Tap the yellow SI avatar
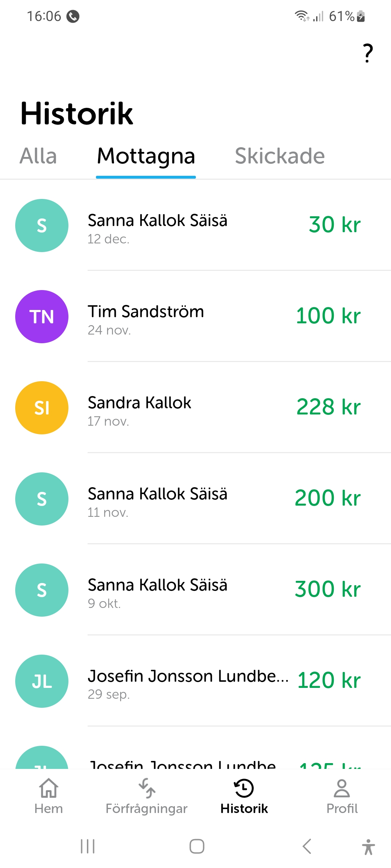Image resolution: width=391 pixels, height=868 pixels. (x=42, y=408)
